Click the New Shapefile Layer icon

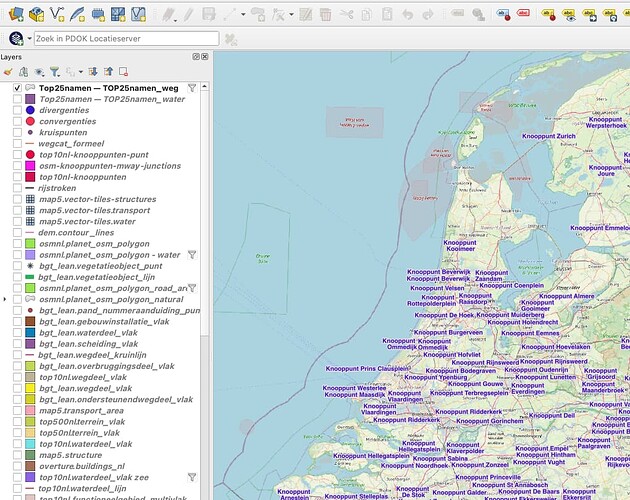57,14
